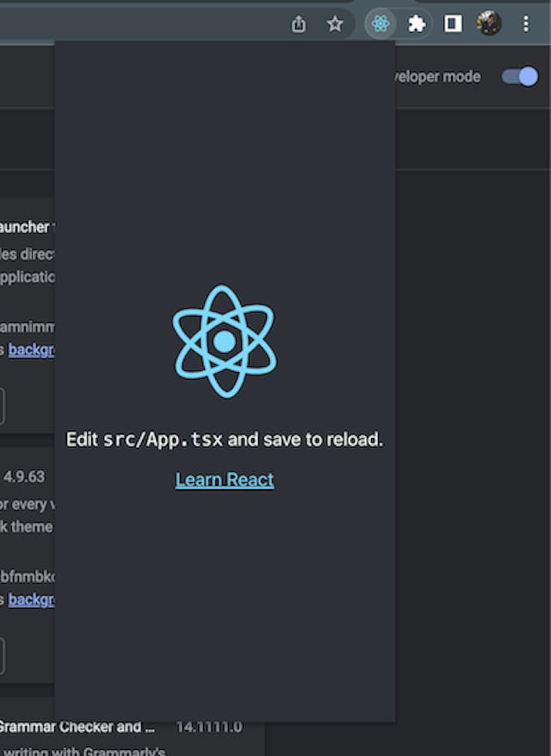Click the 'Edit src/App.tsx' text in popup

point(224,440)
